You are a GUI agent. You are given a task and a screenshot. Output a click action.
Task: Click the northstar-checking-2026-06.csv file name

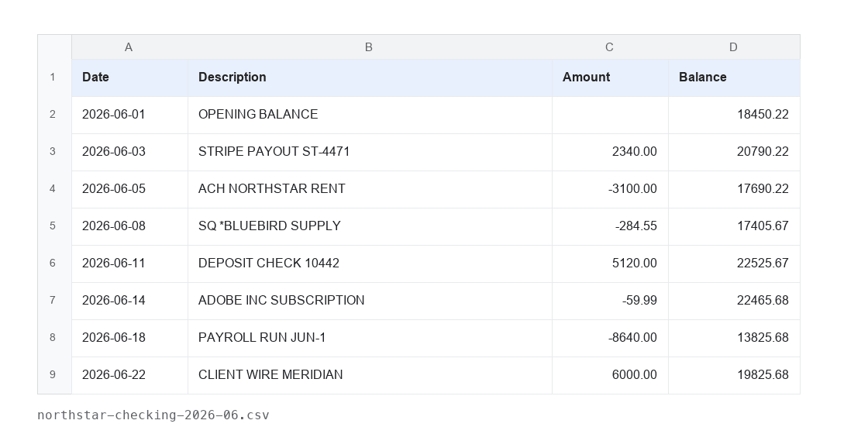153,415
